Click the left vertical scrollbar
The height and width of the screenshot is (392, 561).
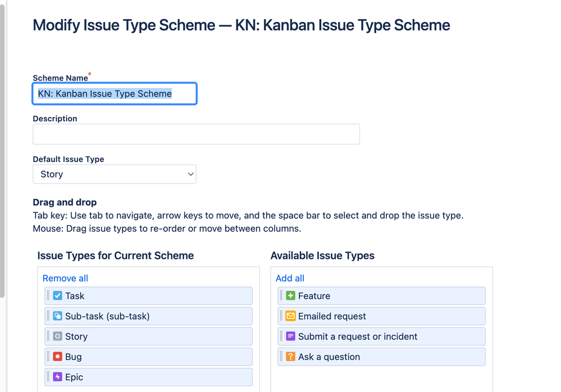pyautogui.click(x=2, y=152)
